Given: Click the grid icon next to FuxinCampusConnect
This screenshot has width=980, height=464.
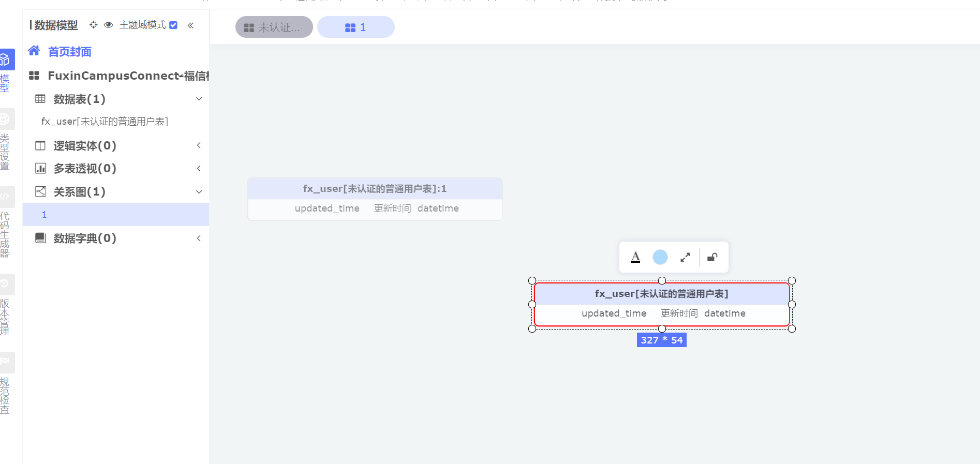Looking at the screenshot, I should click(x=34, y=76).
